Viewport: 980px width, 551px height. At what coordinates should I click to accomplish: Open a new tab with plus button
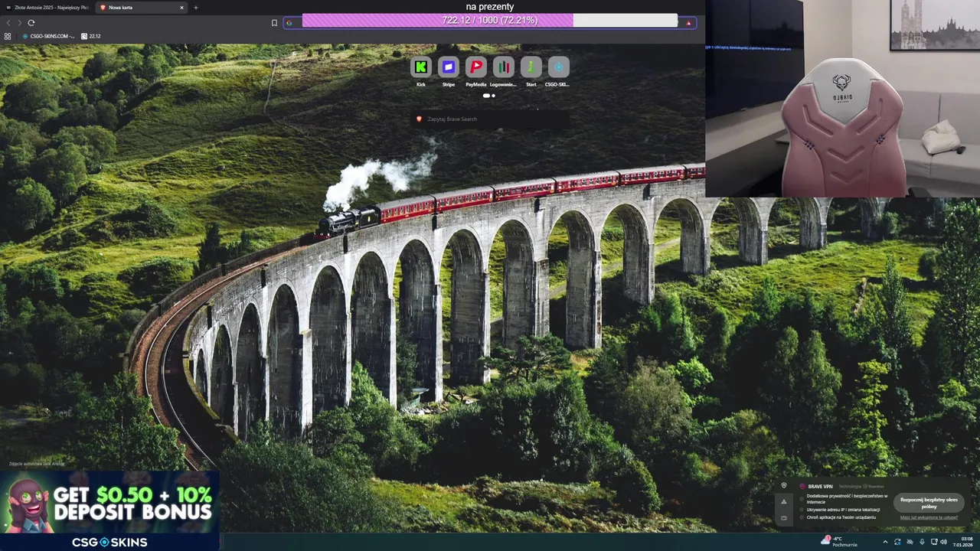click(x=195, y=8)
